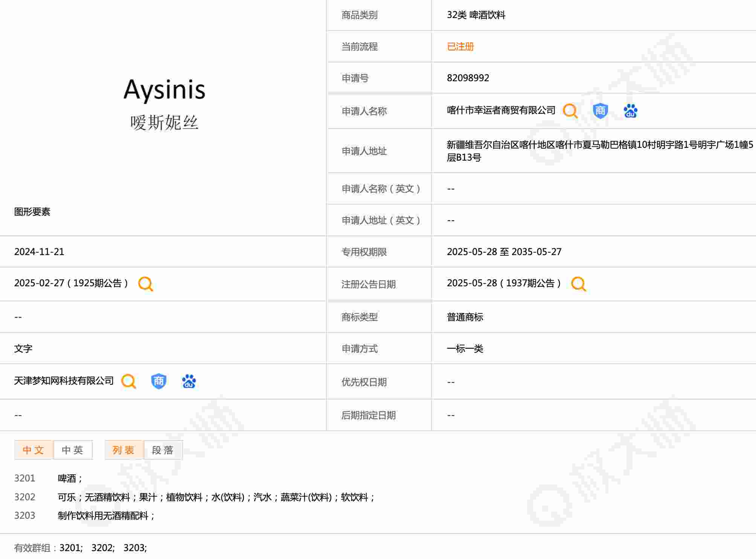This screenshot has height=559, width=756.
Task: Click the Aysinis trademark image
Action: point(165,103)
